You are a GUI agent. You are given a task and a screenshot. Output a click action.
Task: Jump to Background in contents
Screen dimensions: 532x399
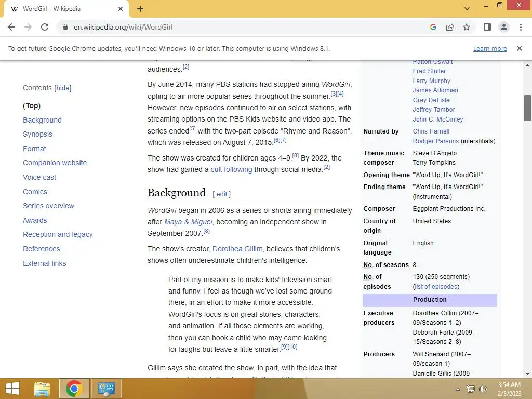[x=43, y=120]
